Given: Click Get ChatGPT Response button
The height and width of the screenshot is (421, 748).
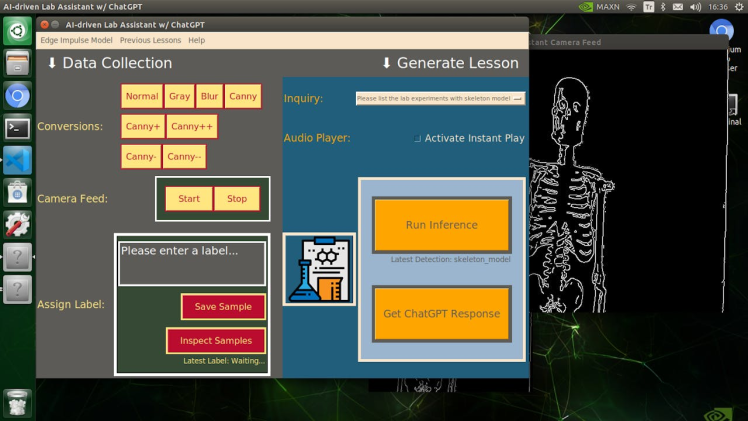Looking at the screenshot, I should click(x=442, y=314).
